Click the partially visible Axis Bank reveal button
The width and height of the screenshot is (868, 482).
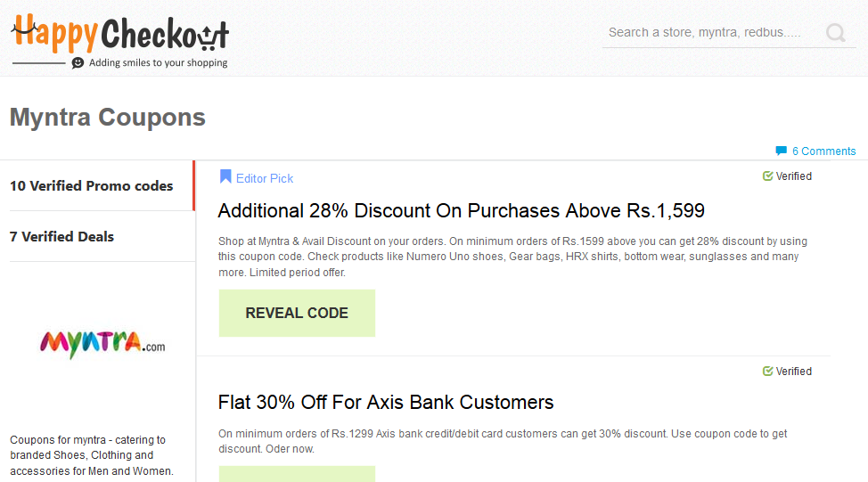(x=297, y=474)
